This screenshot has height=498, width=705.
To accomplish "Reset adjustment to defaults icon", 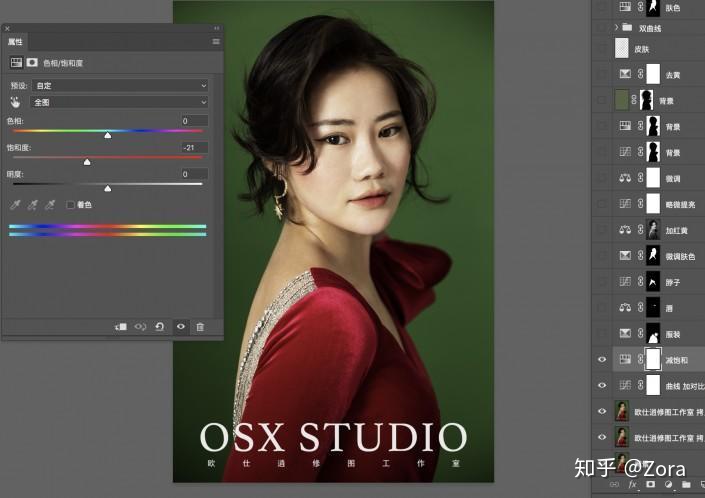I will (160, 327).
